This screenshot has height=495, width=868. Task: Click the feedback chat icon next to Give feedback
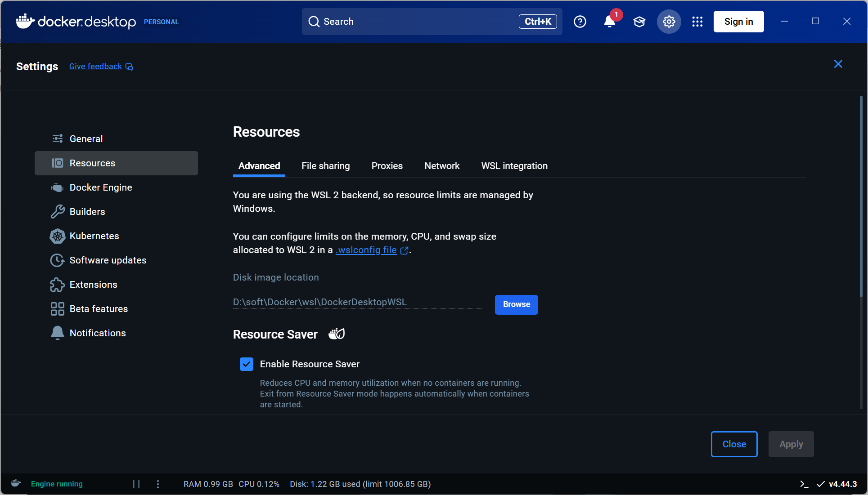pyautogui.click(x=129, y=67)
